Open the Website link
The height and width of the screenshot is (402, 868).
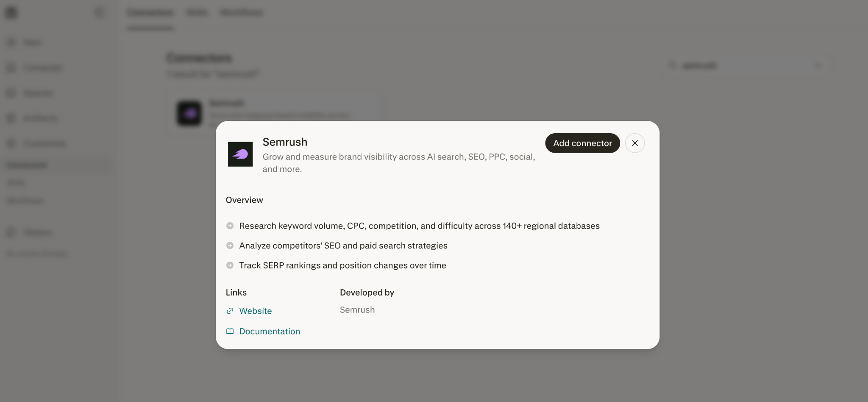[x=255, y=311]
